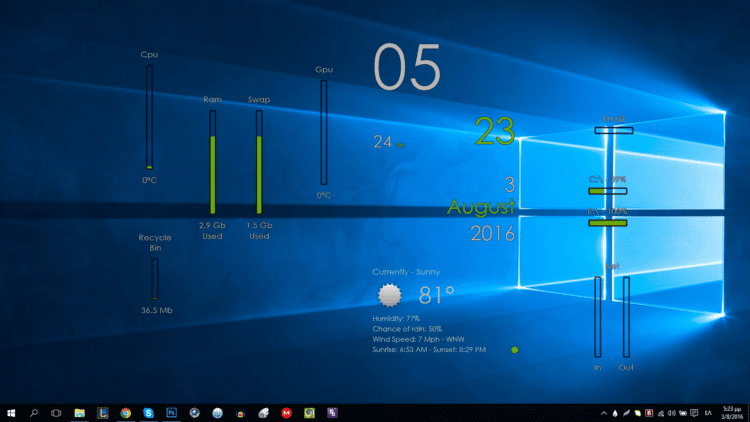The width and height of the screenshot is (750, 422).
Task: Click the seconds value 24
Action: point(383,142)
